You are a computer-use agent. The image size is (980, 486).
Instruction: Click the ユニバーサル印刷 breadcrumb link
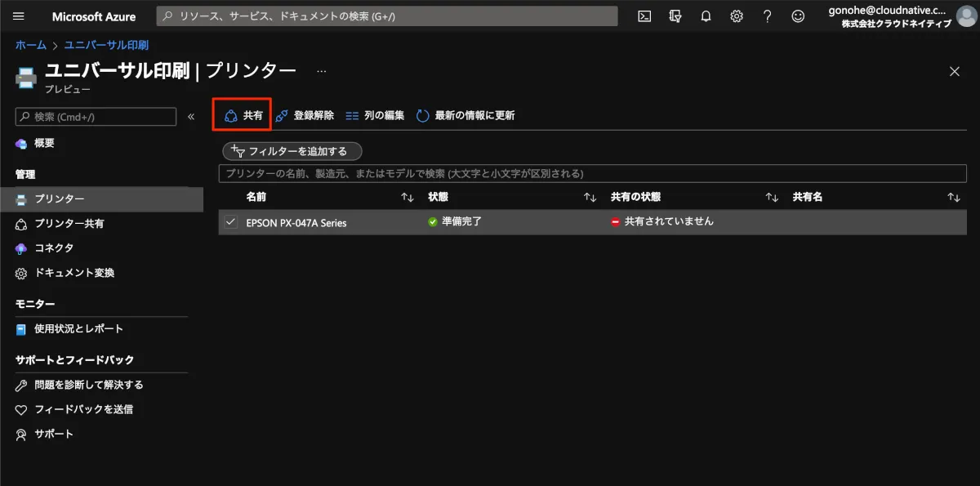[x=106, y=45]
